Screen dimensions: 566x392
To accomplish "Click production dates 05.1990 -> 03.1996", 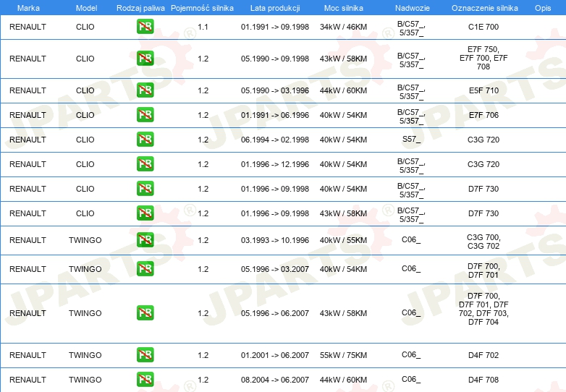I will click(275, 90).
